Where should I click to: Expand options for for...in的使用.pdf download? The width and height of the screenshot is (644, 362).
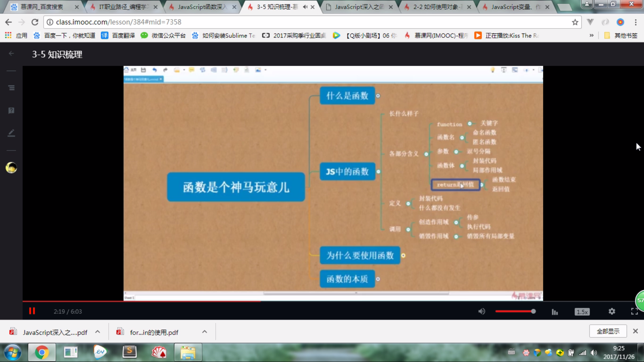click(x=205, y=332)
